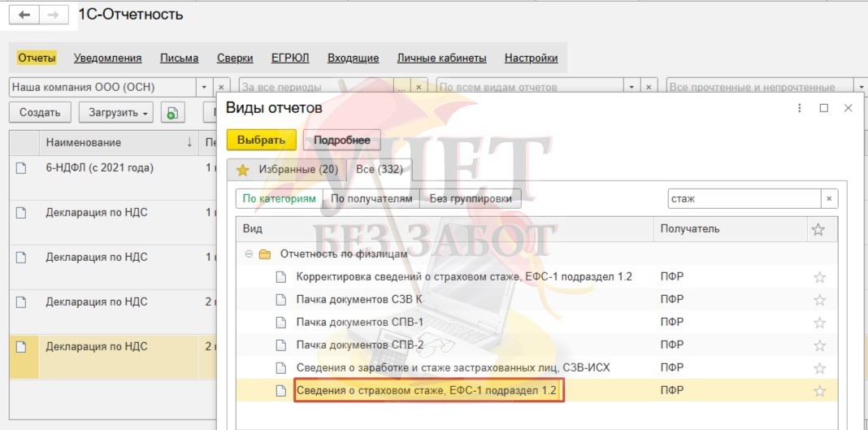The image size is (868, 430).
Task: Star the Сведения о страховом стаже row
Action: [820, 391]
